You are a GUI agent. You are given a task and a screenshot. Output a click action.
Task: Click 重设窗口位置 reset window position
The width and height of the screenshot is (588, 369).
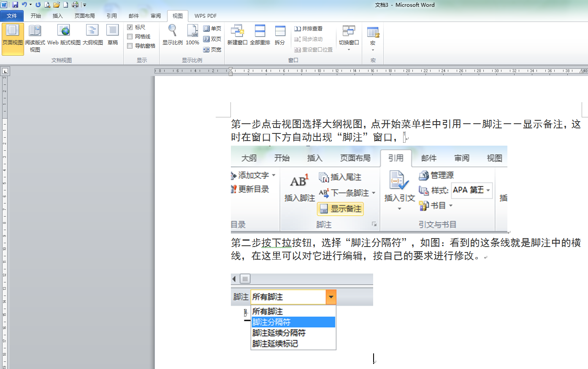pos(314,49)
